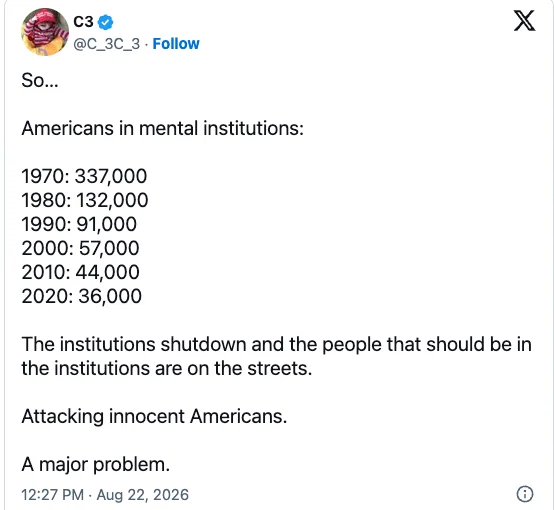554x510 pixels.
Task: Select the 2000: 57,000 line
Action: coord(80,248)
